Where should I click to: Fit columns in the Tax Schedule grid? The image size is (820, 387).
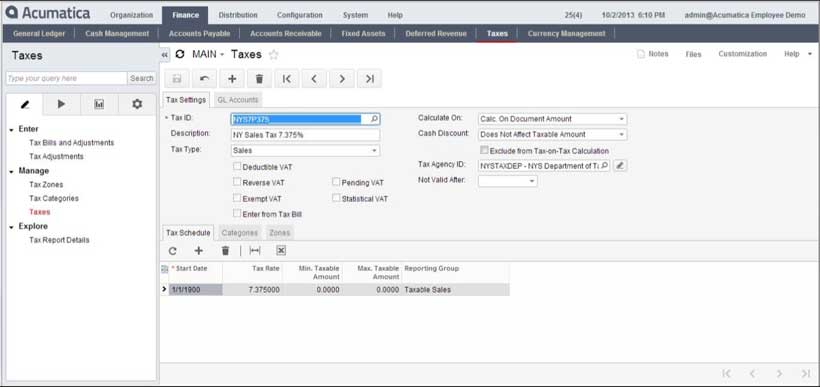tap(255, 251)
